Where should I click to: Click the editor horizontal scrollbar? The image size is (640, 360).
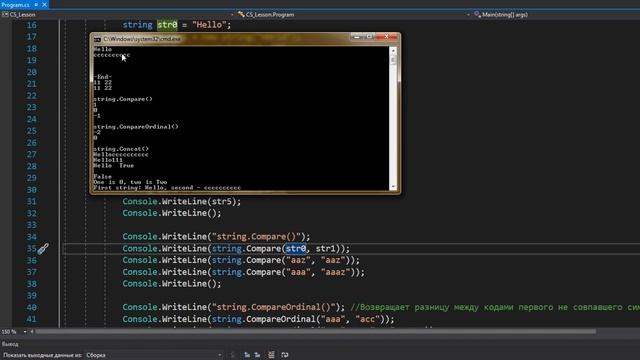click(x=316, y=332)
